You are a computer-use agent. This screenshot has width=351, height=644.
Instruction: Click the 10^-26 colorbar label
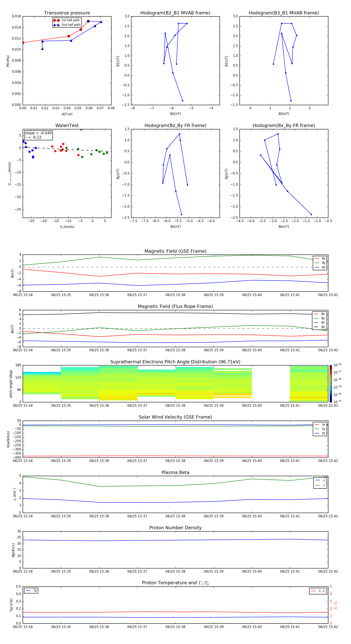(337, 365)
